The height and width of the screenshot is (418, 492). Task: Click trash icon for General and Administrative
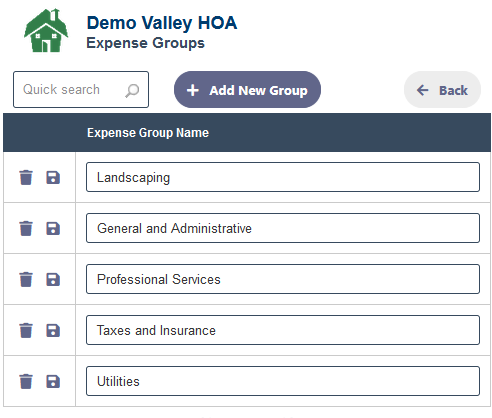(x=26, y=228)
